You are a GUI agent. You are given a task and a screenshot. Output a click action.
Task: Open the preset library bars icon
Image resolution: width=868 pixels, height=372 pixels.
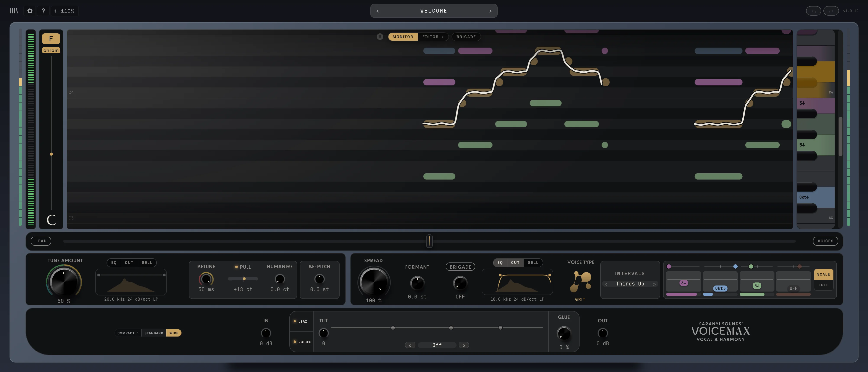13,11
